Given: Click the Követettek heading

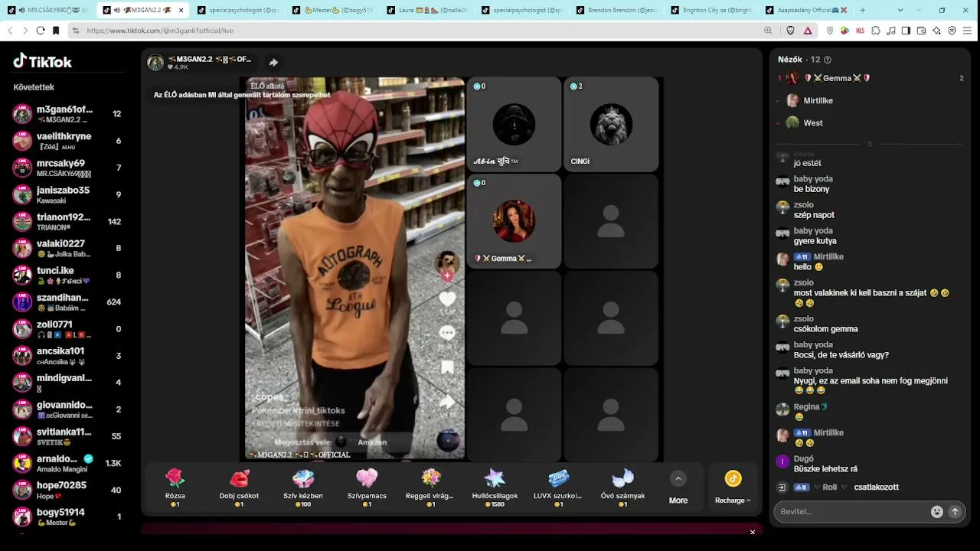Looking at the screenshot, I should tap(34, 87).
